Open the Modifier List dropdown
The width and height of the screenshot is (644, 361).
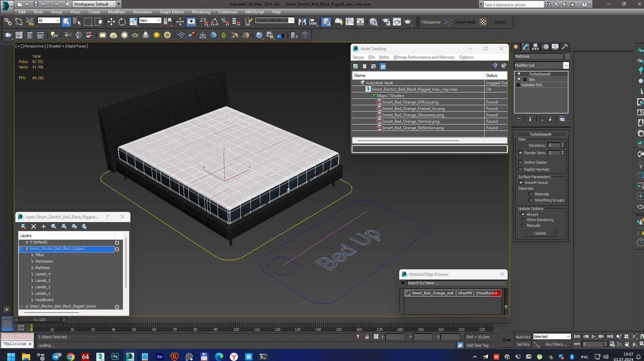pos(541,65)
